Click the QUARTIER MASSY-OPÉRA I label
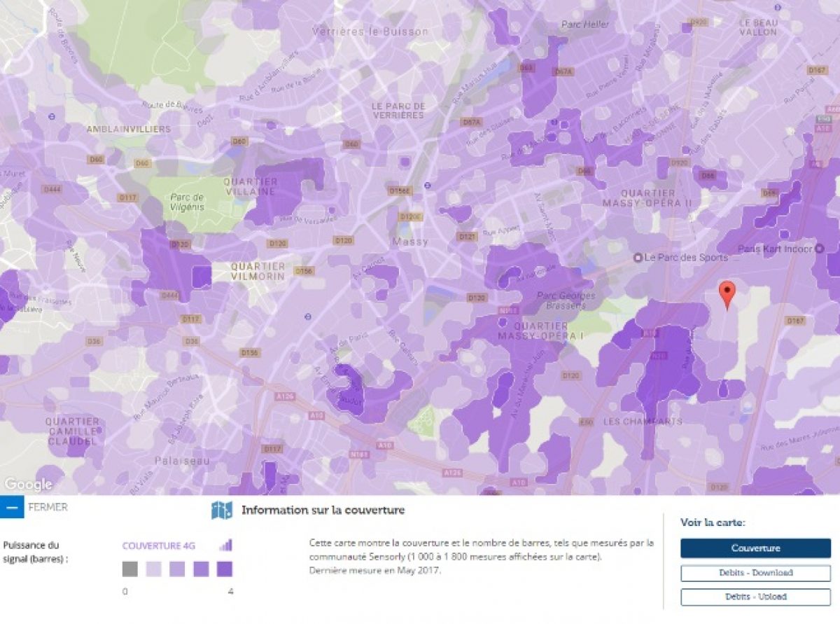Viewport: 840px width, 624px height. pos(542,331)
